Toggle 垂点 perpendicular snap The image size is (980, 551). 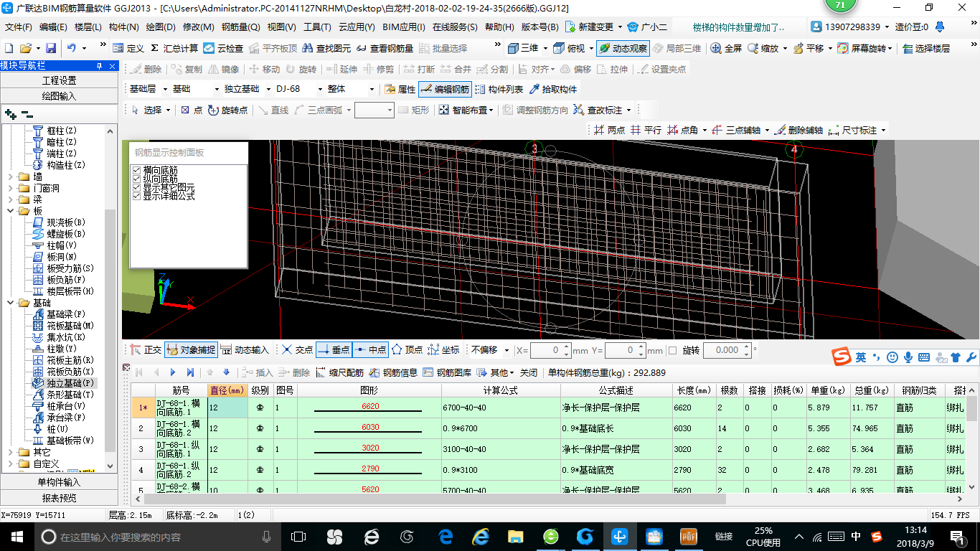click(x=333, y=349)
